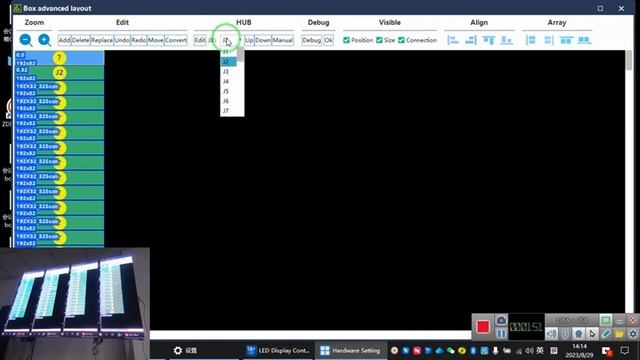The height and width of the screenshot is (360, 640).
Task: Click the recorder green region select icon
Action: pos(606,320)
